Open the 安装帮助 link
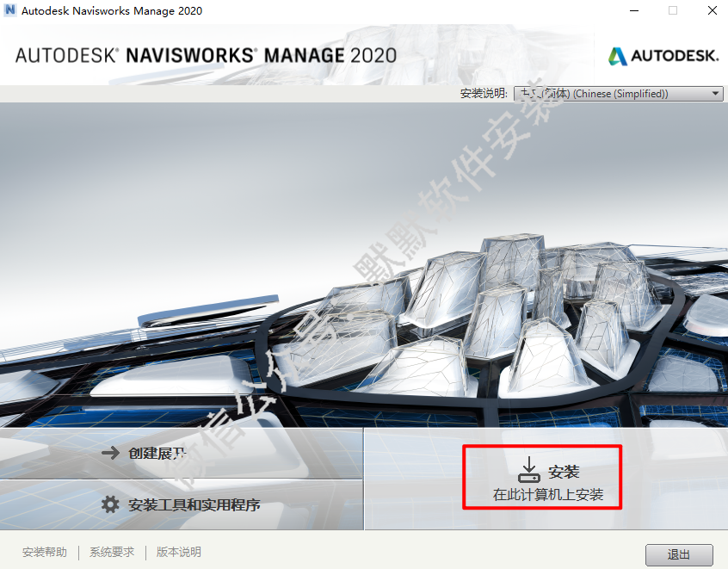728x569 pixels. (x=45, y=552)
